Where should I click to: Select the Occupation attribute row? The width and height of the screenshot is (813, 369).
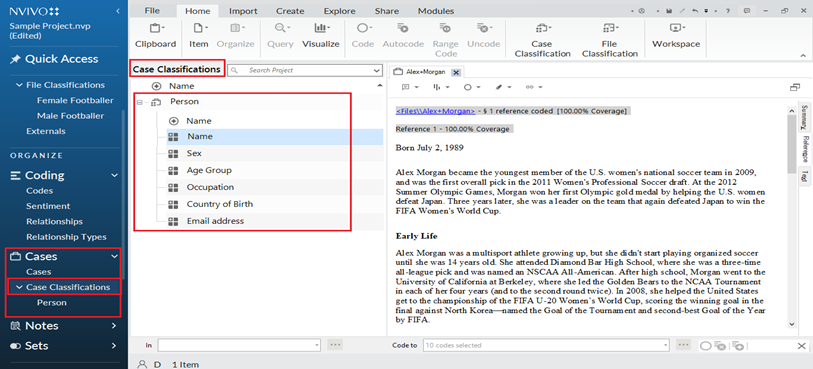tap(275, 187)
